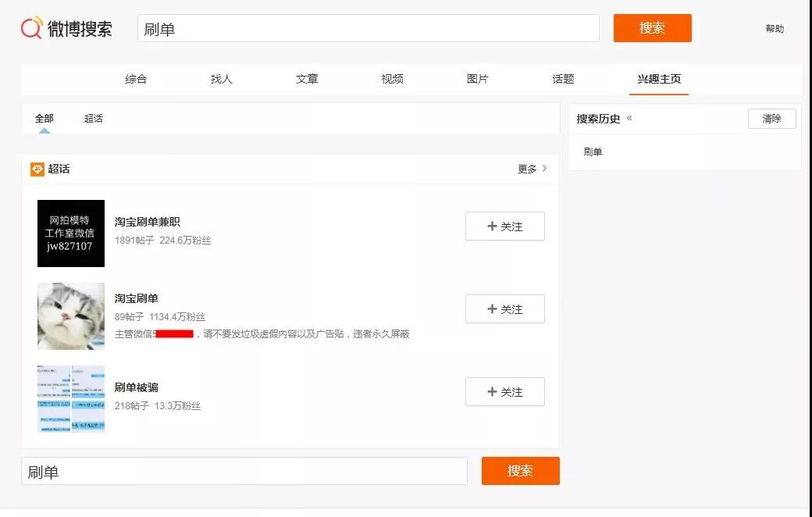Open the 淘宝刷单 title above 89帖子
The height and width of the screenshot is (517, 812).
point(136,298)
